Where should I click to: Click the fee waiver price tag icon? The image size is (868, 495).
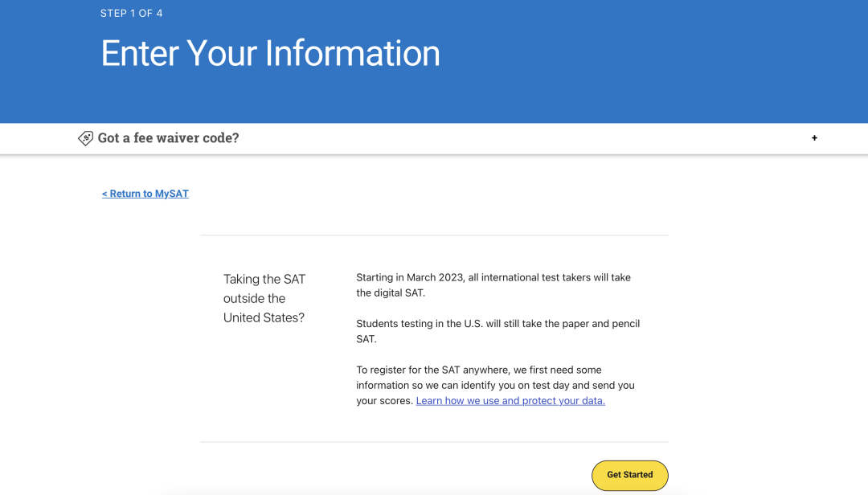click(x=85, y=138)
